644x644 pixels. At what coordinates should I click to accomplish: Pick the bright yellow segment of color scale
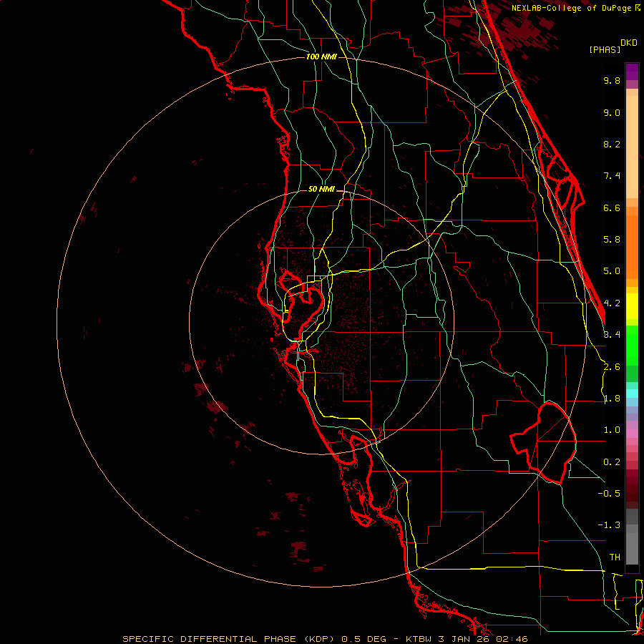click(x=632, y=306)
